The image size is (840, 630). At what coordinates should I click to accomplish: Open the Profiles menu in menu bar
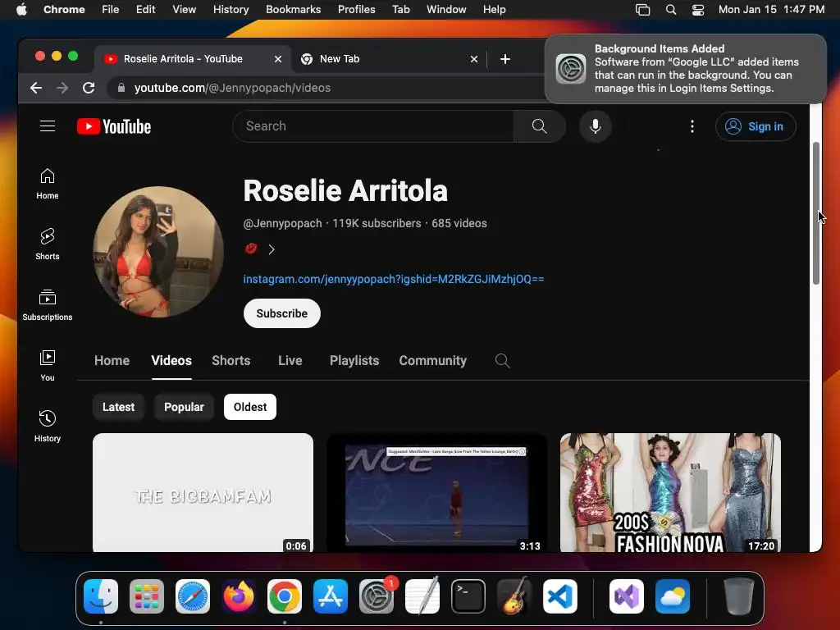tap(356, 9)
